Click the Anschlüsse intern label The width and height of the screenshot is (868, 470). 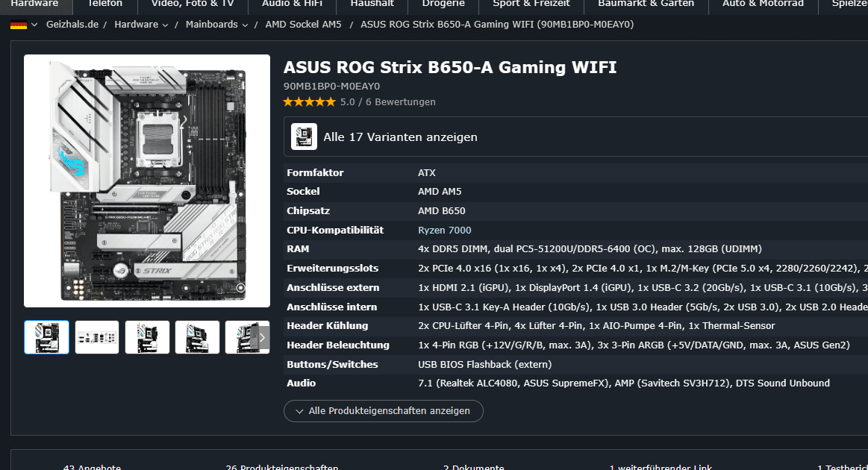point(331,307)
